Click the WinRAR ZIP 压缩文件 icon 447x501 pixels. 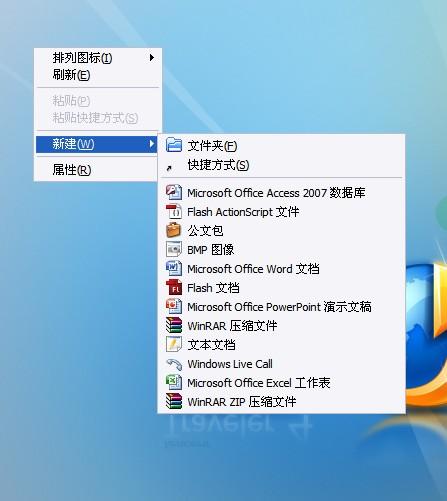(174, 401)
